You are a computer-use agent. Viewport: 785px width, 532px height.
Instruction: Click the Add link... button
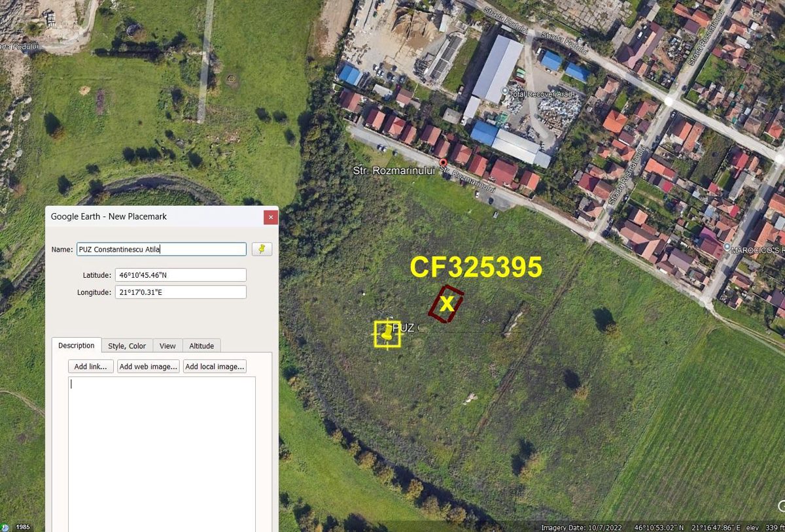(91, 367)
